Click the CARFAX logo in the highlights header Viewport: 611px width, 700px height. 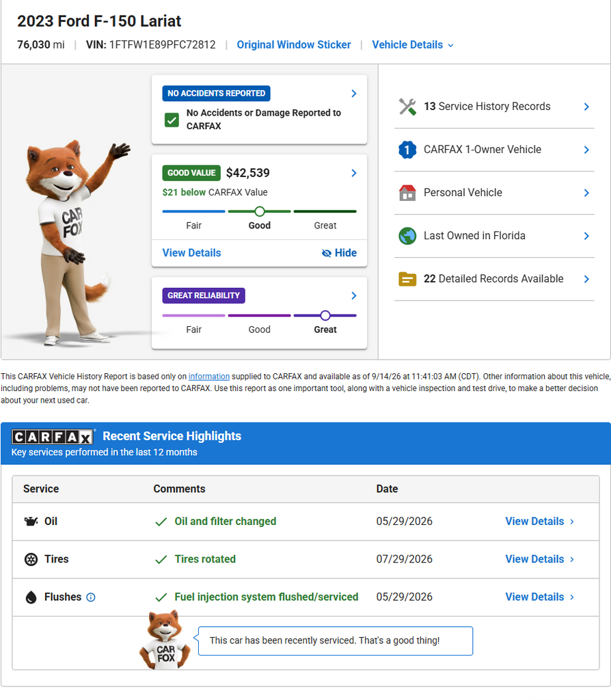tap(53, 437)
